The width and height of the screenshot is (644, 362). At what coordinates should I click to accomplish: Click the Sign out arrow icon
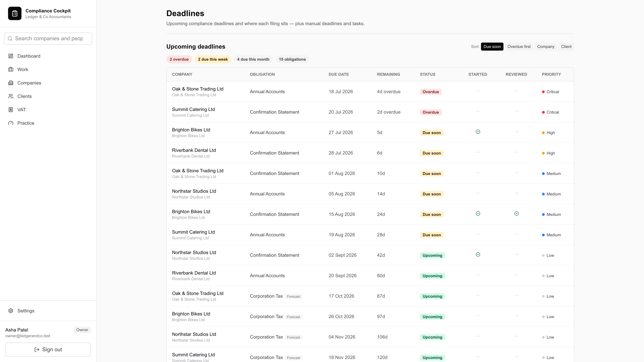pyautogui.click(x=37, y=349)
